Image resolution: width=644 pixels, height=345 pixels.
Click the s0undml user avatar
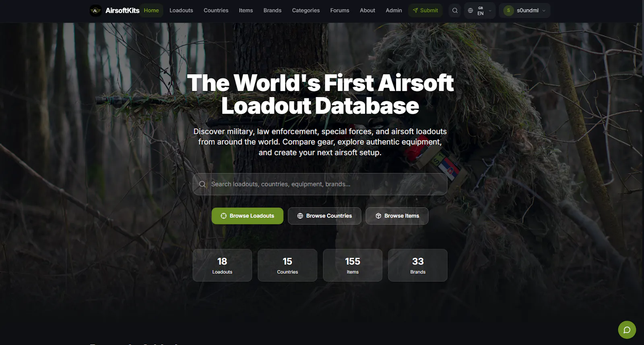508,10
